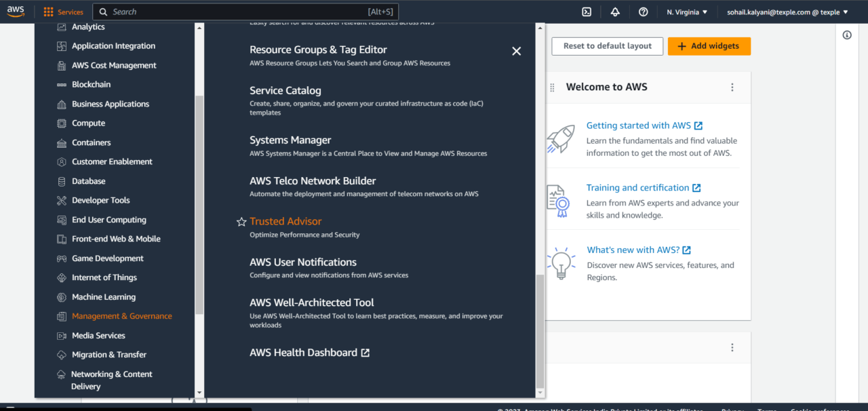Expand the account menu for sohail.kalyani

click(x=787, y=12)
